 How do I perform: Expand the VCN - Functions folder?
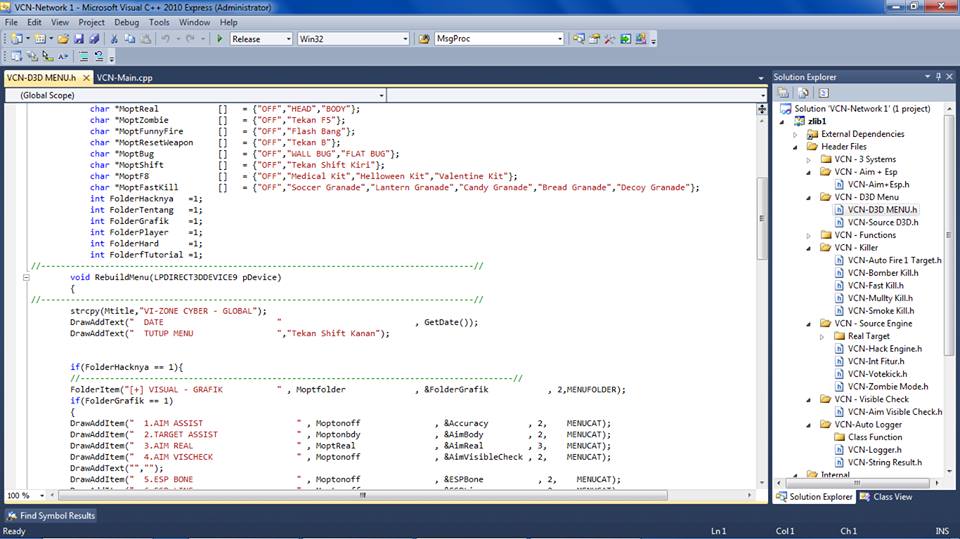click(809, 235)
